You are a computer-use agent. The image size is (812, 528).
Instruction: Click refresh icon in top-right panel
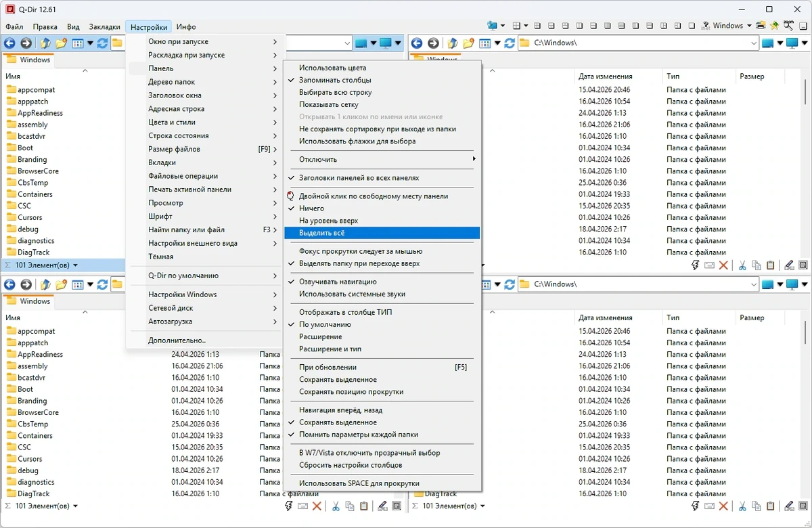click(x=509, y=43)
